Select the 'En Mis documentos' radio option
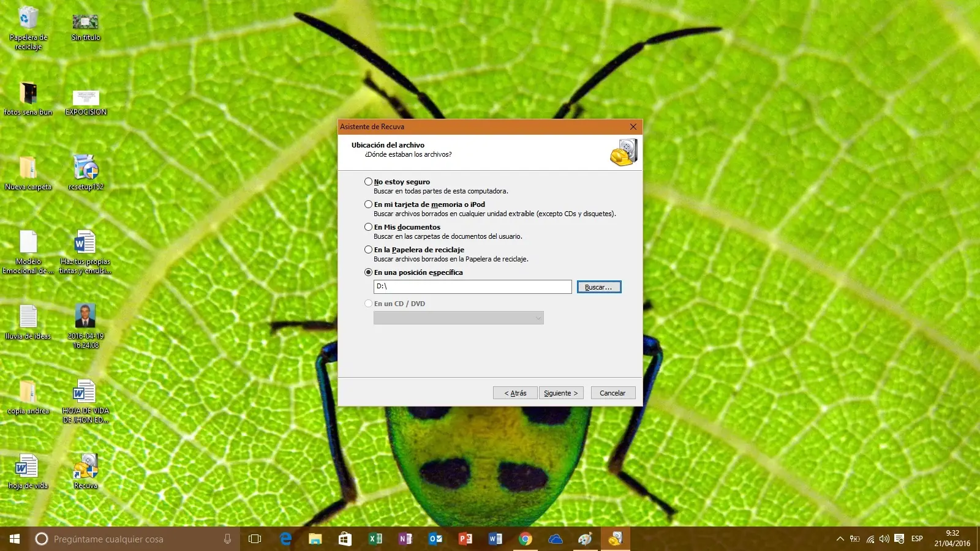 pos(368,227)
